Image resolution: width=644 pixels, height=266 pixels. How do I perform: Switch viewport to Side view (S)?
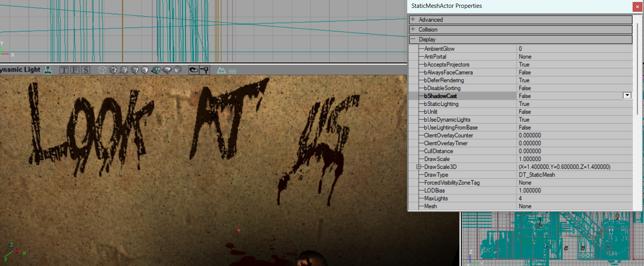pyautogui.click(x=85, y=70)
